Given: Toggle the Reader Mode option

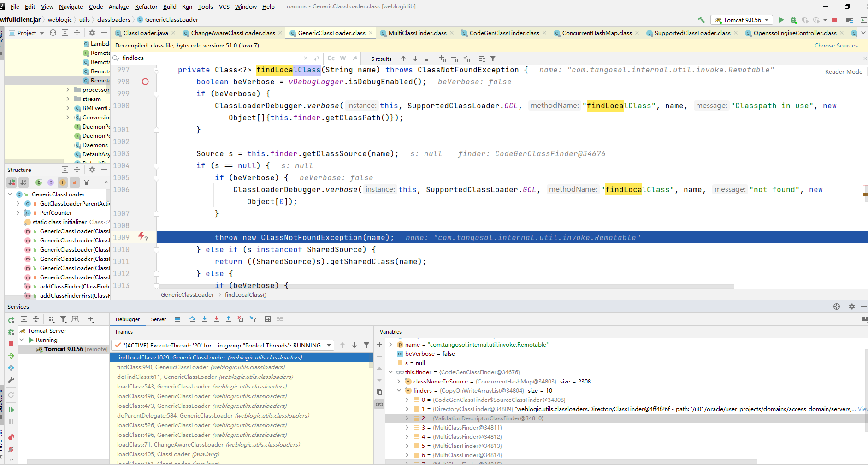Looking at the screenshot, I should tap(844, 71).
